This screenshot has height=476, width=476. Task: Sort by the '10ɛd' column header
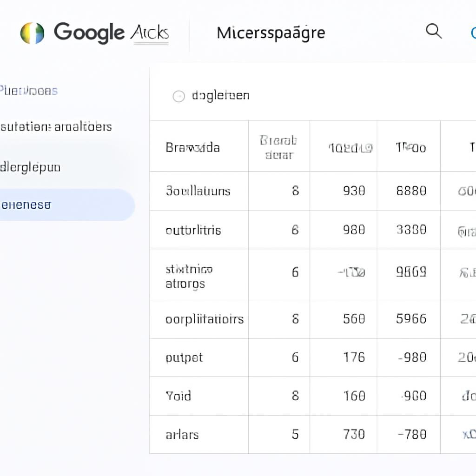coord(350,148)
